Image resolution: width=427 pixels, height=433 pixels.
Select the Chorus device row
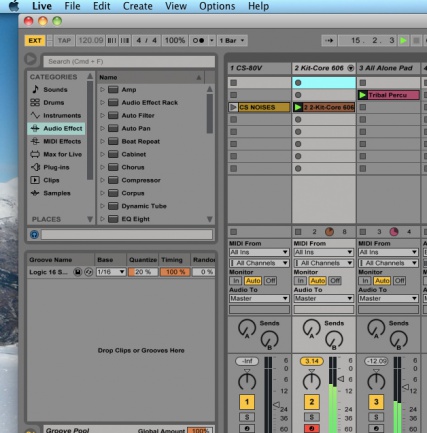[x=151, y=167]
